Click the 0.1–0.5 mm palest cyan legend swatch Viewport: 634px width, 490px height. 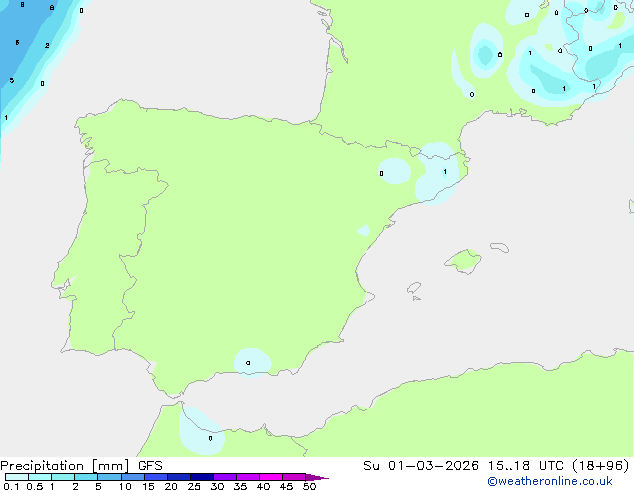pyautogui.click(x=17, y=477)
